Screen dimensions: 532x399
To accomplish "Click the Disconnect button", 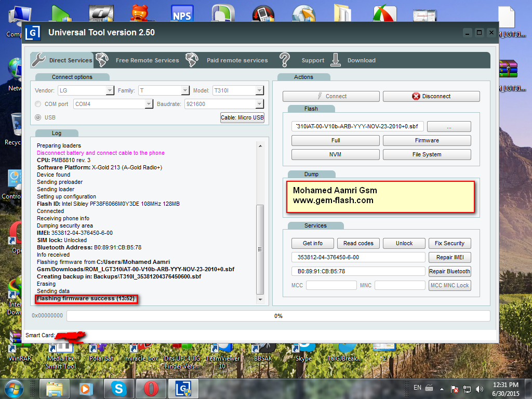I will click(431, 96).
